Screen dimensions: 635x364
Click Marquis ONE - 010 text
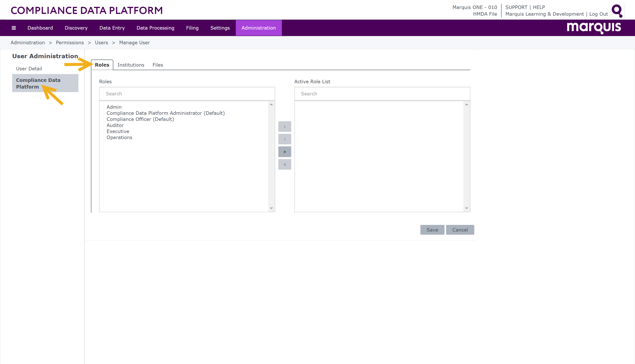click(475, 7)
